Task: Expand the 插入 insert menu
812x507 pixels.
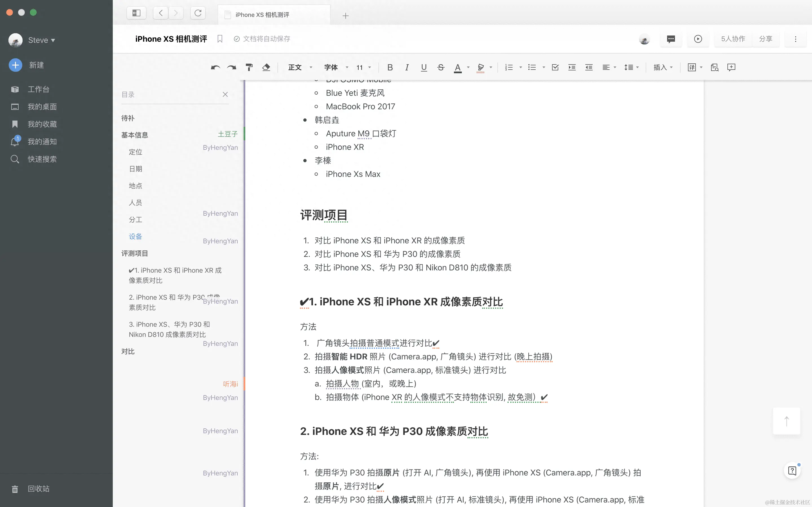Action: (663, 67)
